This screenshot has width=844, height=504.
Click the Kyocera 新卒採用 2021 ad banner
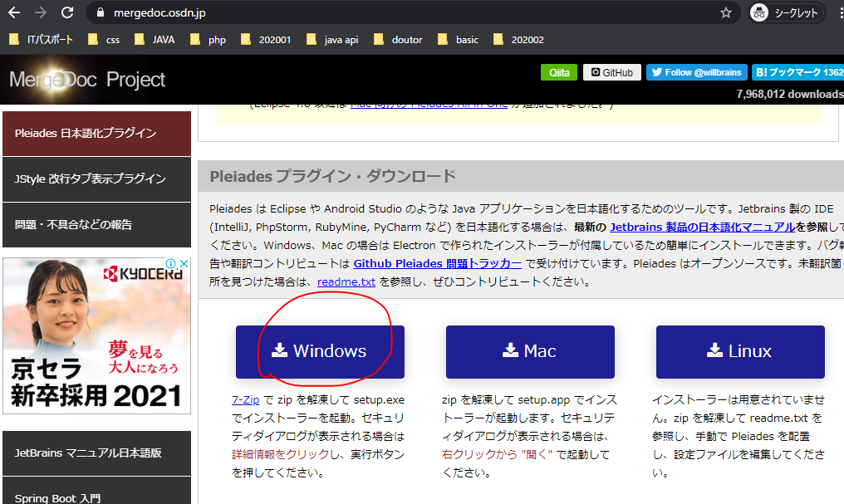(97, 335)
